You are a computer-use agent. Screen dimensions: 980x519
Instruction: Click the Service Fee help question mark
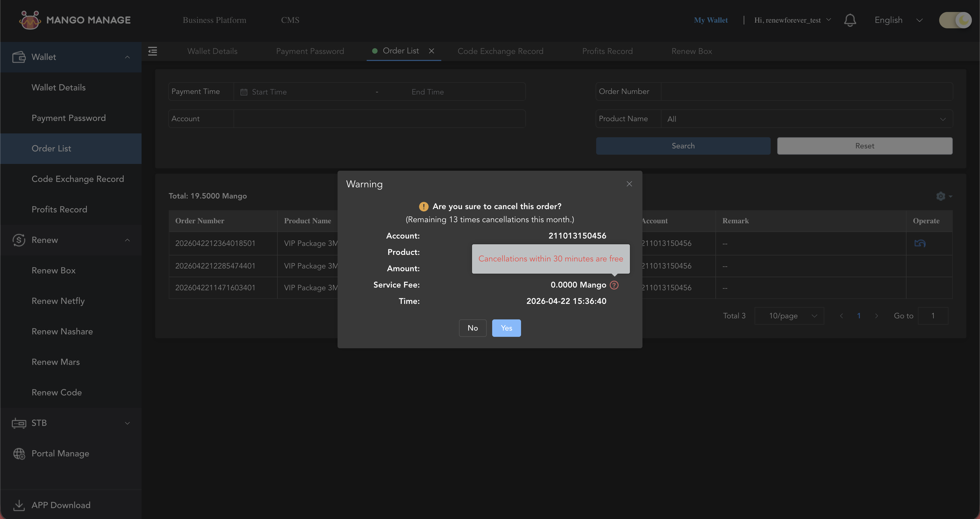(614, 285)
